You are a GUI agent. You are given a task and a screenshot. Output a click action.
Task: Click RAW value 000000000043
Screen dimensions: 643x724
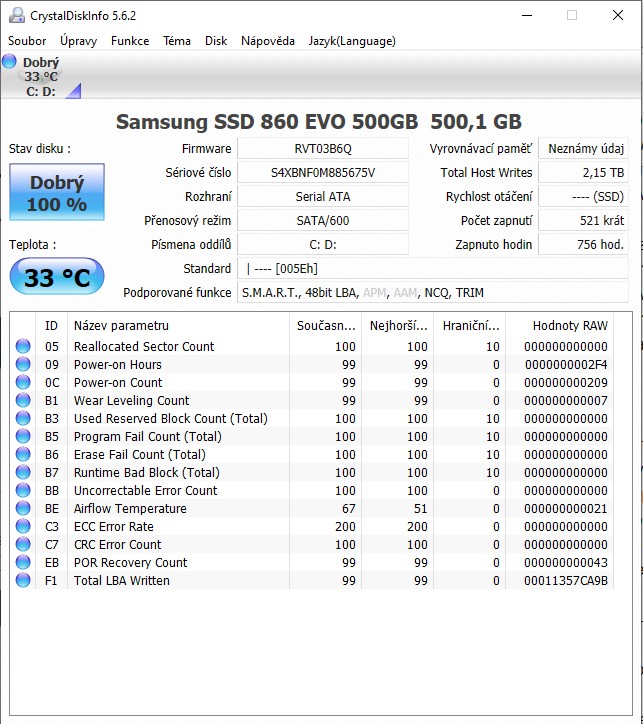pos(565,562)
